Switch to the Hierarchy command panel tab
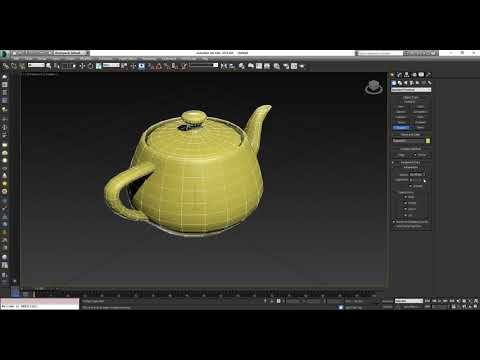The height and width of the screenshot is (360, 480). [x=406, y=74]
